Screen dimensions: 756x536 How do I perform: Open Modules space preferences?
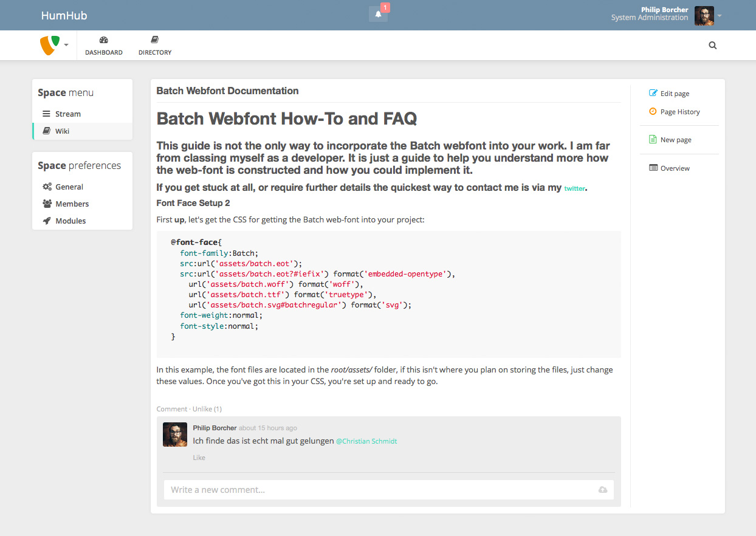(83, 221)
